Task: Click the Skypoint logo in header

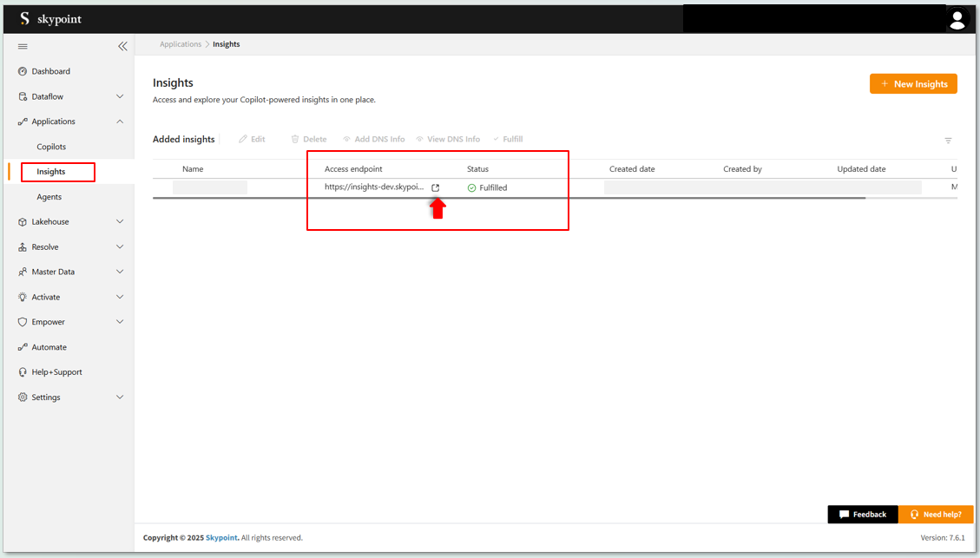Action: [x=50, y=19]
